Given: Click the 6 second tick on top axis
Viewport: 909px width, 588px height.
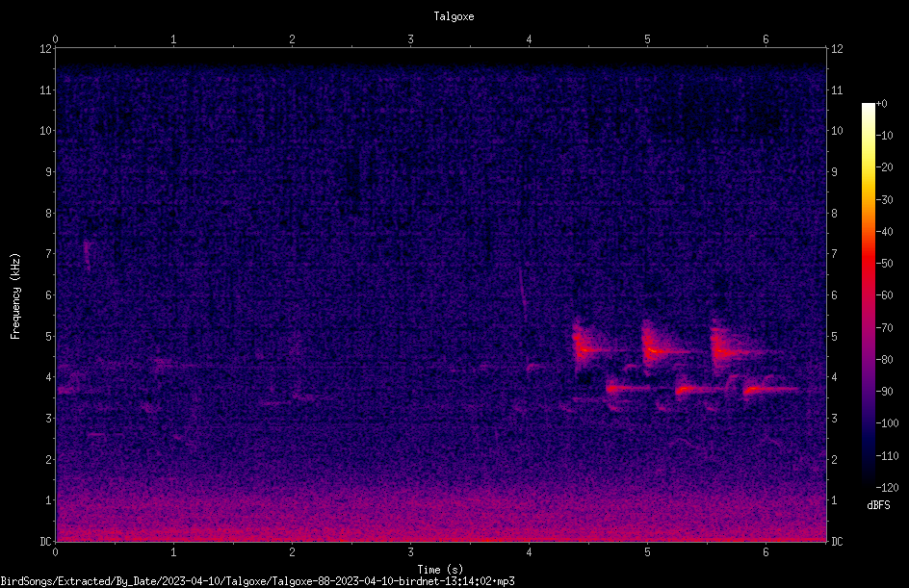Looking at the screenshot, I should click(x=766, y=39).
